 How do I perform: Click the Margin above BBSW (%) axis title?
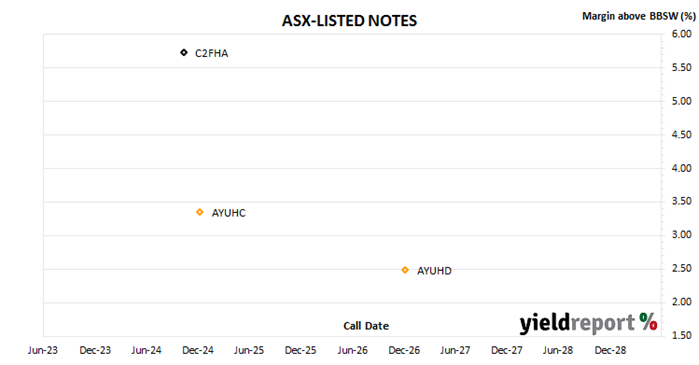click(638, 16)
